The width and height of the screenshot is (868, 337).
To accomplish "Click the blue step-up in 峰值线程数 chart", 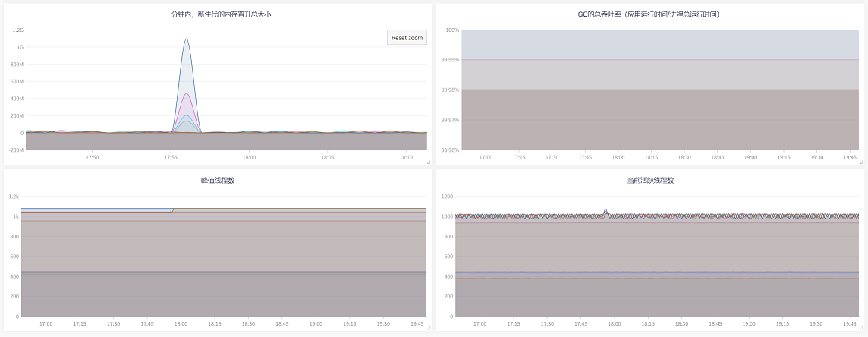I will tap(173, 209).
